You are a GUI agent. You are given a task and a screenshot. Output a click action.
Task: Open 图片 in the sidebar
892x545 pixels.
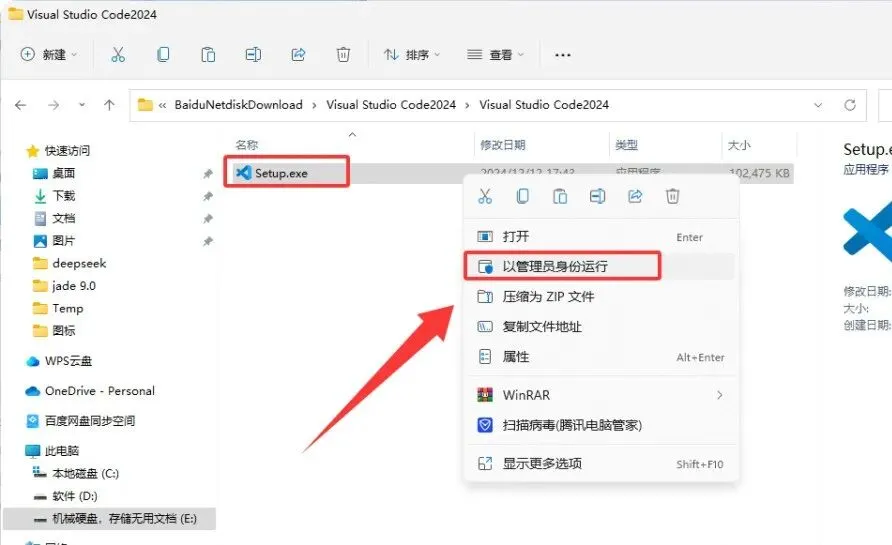[54, 241]
